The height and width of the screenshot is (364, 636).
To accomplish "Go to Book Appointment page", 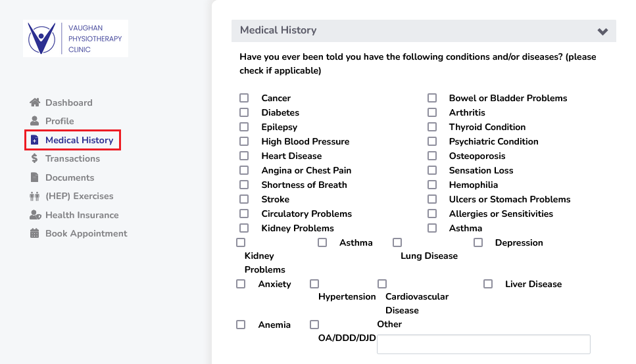I will [x=86, y=233].
